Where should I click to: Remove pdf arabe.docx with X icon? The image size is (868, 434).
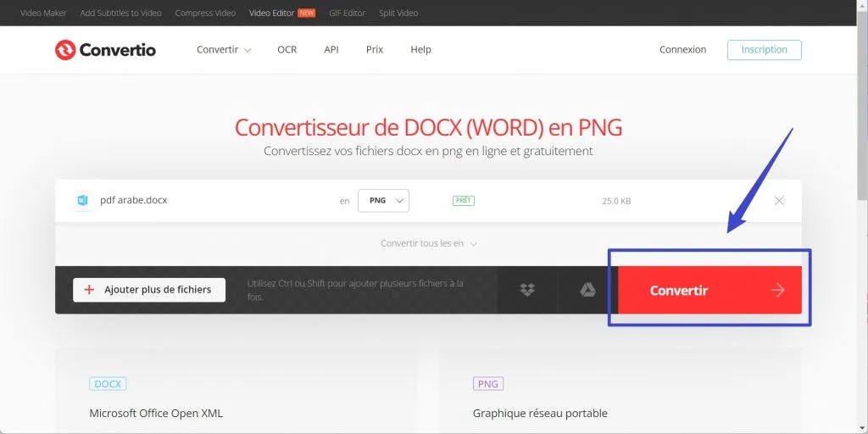[779, 200]
